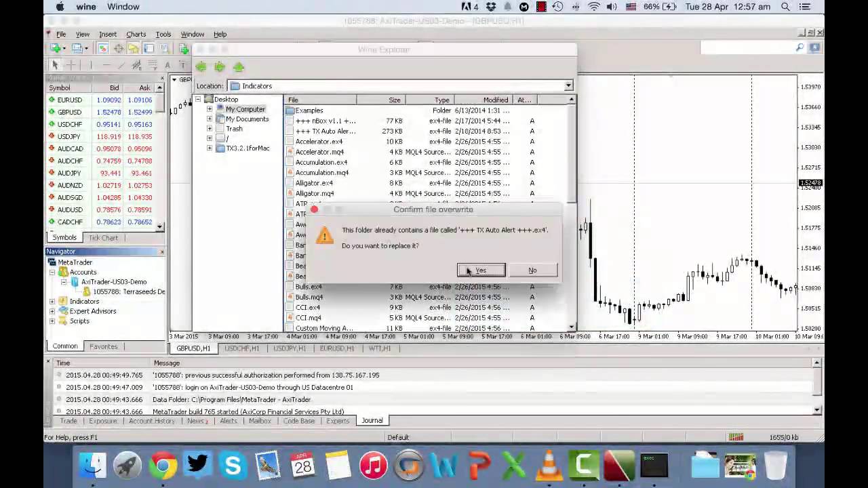Image resolution: width=868 pixels, height=488 pixels.
Task: Open the View menu
Action: pos(82,34)
